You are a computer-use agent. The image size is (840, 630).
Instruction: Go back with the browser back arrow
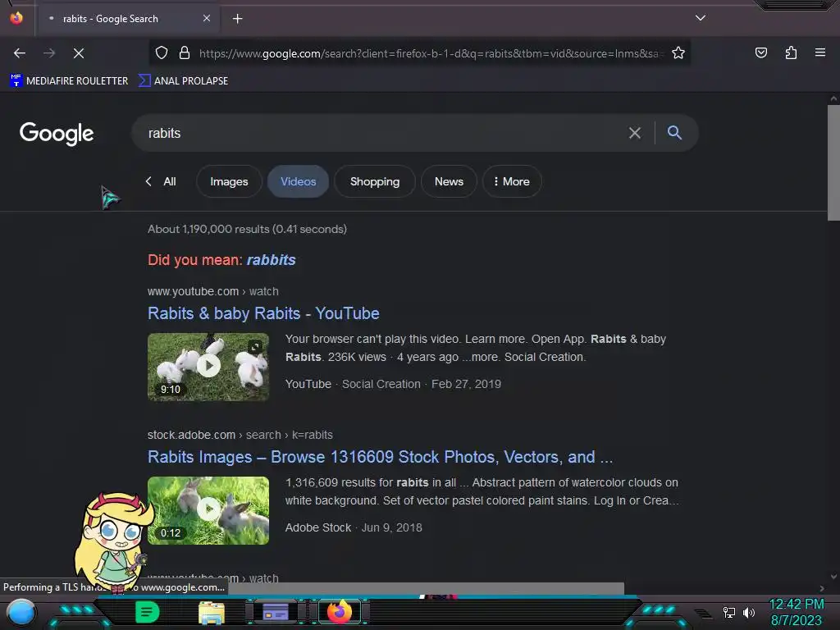(x=20, y=53)
